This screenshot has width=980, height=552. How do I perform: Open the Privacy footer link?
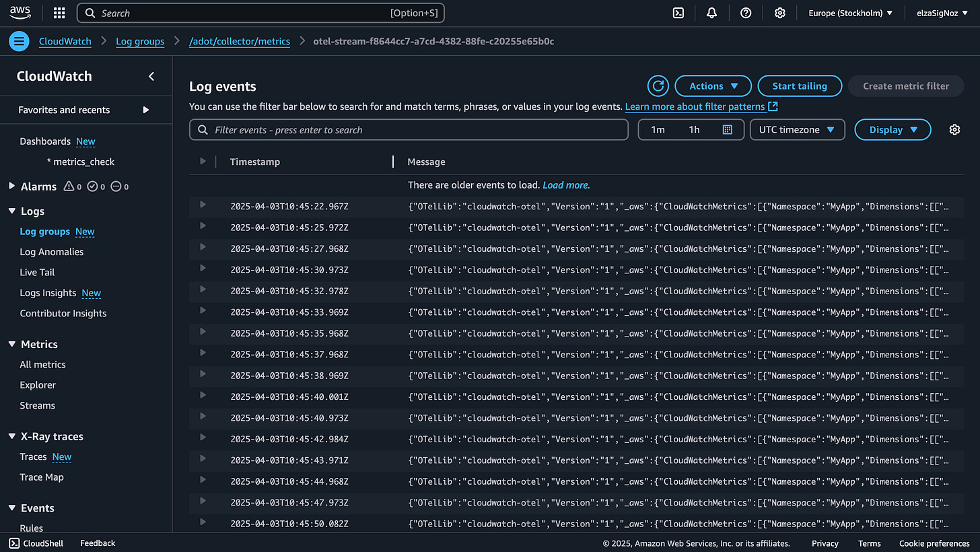click(x=825, y=543)
